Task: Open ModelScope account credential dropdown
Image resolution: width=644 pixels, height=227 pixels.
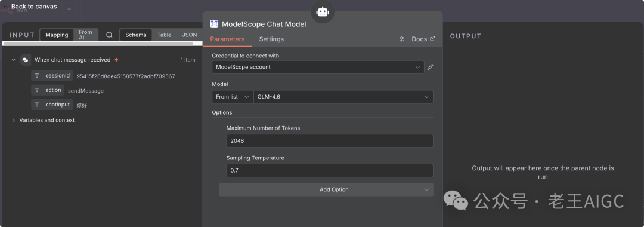Action: click(x=318, y=67)
